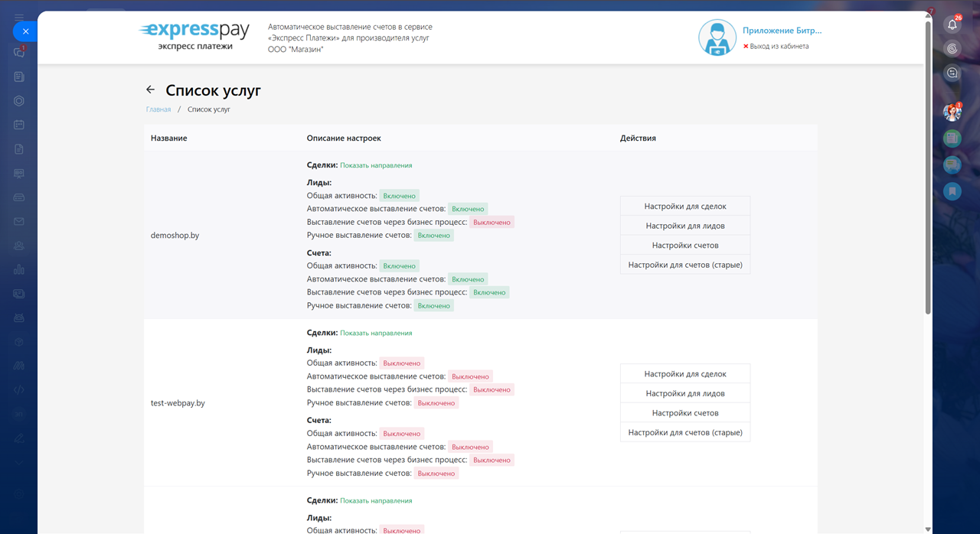
Task: Click Показать направления in the third service row
Action: click(x=376, y=501)
